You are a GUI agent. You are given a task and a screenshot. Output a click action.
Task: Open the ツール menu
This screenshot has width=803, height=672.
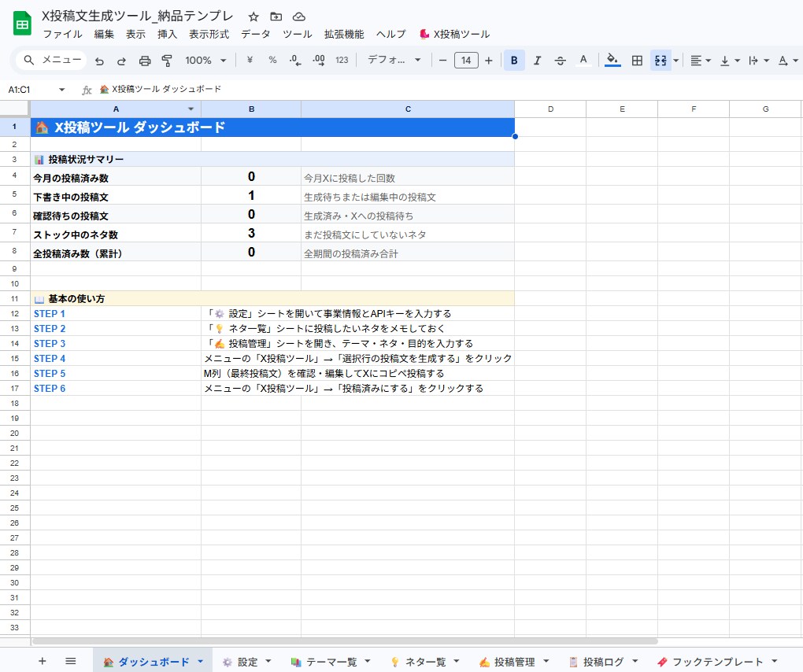tap(297, 35)
